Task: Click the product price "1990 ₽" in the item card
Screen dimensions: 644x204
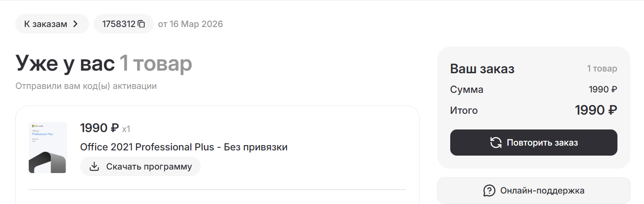Action: [x=99, y=128]
